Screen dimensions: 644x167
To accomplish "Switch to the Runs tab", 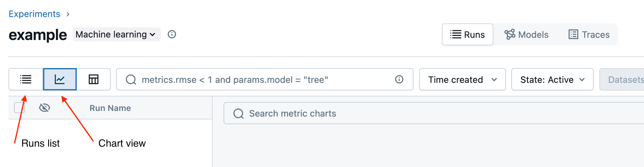I will (468, 34).
